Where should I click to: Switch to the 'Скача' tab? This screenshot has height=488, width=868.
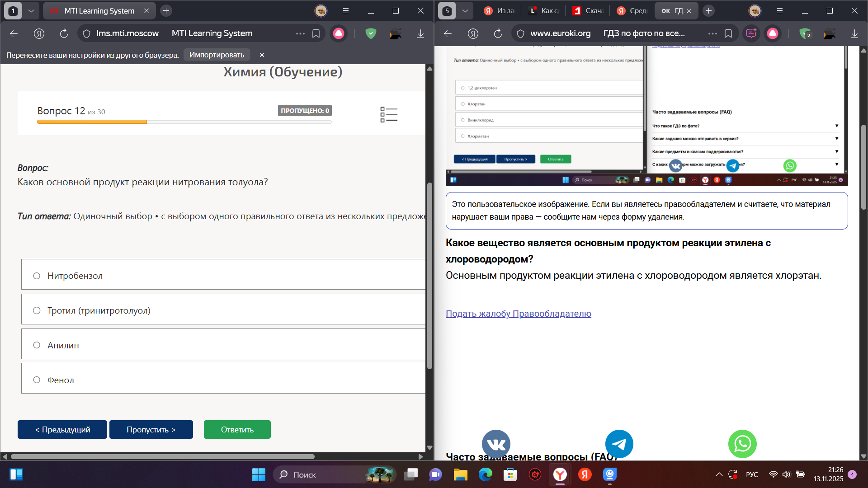tap(588, 10)
